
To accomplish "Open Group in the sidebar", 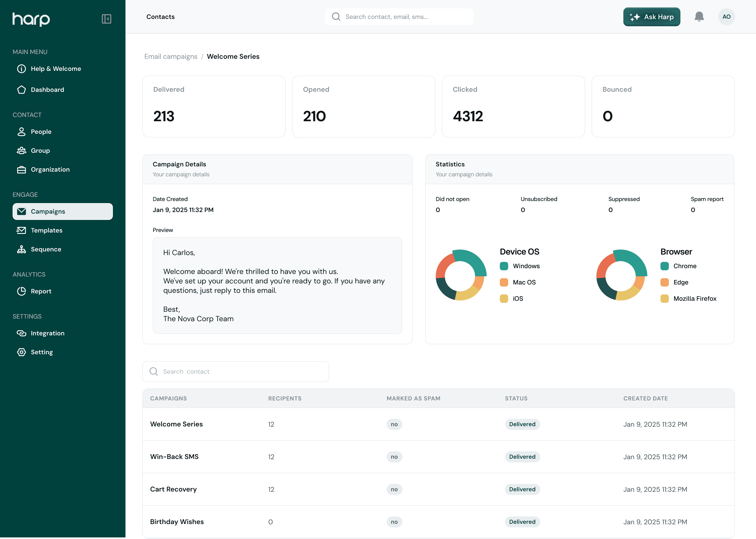I will click(63, 151).
